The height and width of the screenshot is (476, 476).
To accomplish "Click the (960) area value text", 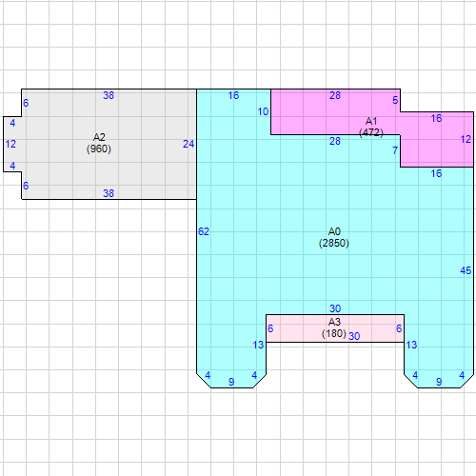I will [99, 149].
